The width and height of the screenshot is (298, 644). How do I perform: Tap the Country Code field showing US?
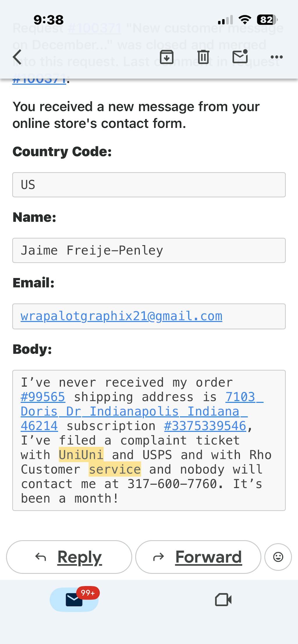[149, 185]
